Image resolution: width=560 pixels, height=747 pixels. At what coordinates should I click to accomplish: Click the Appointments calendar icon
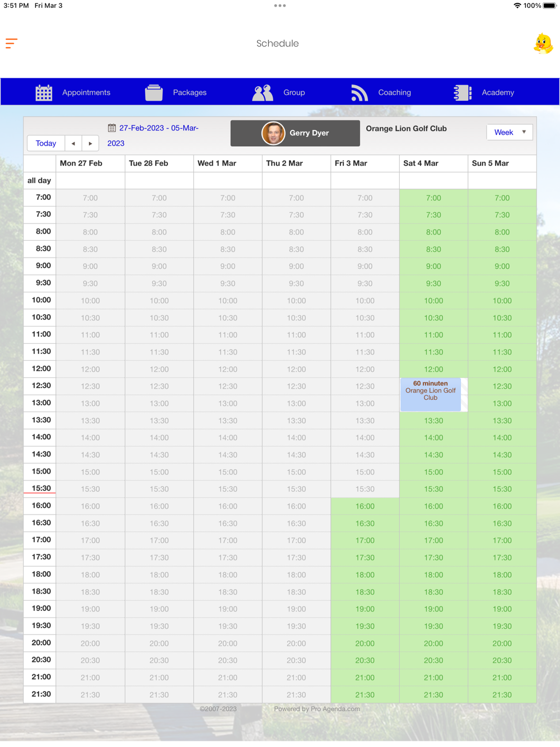[44, 92]
